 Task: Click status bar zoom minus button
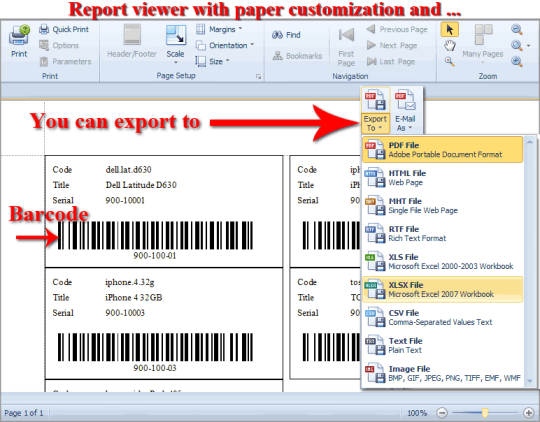(442, 413)
